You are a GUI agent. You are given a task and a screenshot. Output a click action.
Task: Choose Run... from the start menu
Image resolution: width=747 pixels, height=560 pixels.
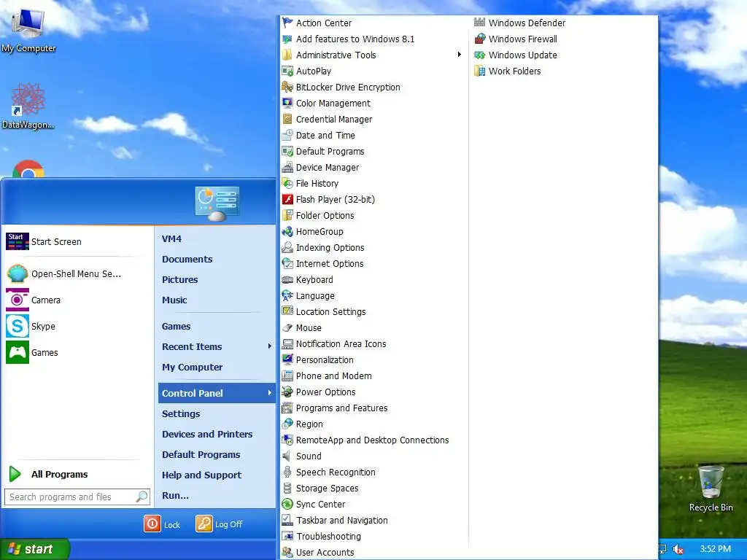tap(175, 496)
